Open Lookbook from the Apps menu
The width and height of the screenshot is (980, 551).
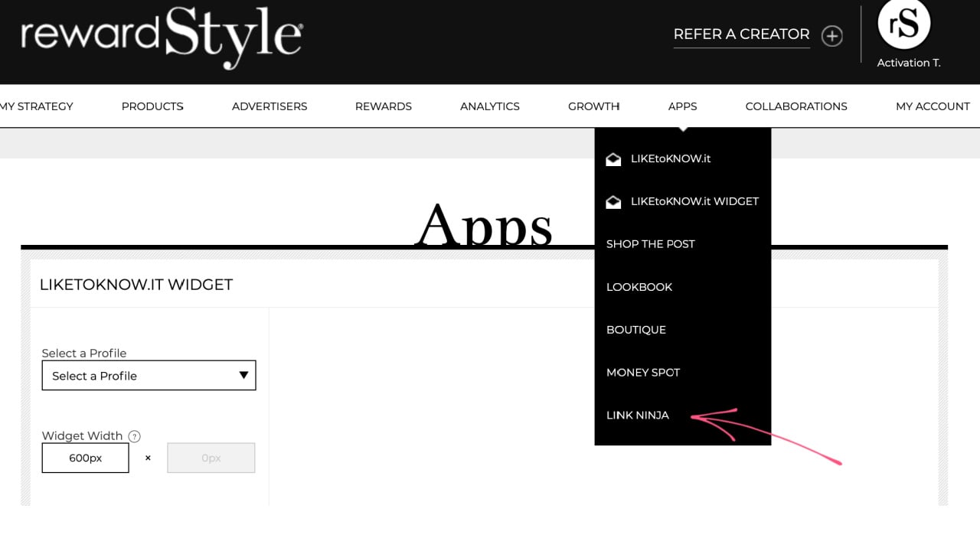click(x=639, y=287)
